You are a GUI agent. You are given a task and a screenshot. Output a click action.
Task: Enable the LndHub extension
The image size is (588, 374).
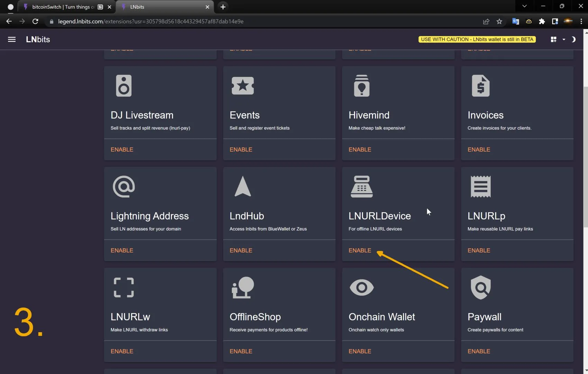(x=241, y=250)
